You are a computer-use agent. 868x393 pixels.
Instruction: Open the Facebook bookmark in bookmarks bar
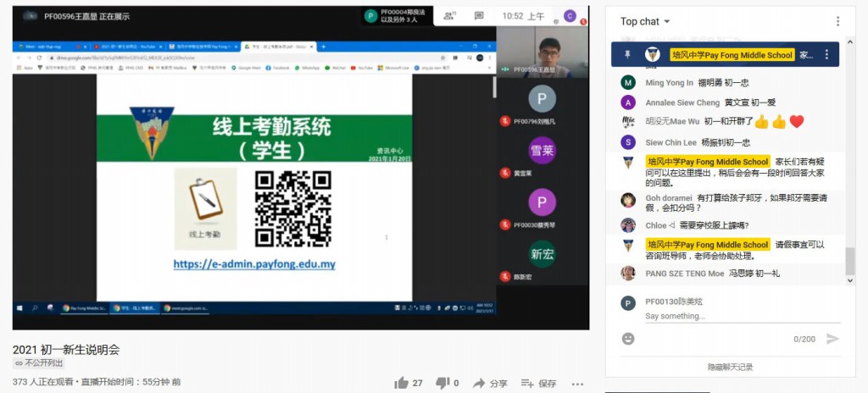point(277,68)
